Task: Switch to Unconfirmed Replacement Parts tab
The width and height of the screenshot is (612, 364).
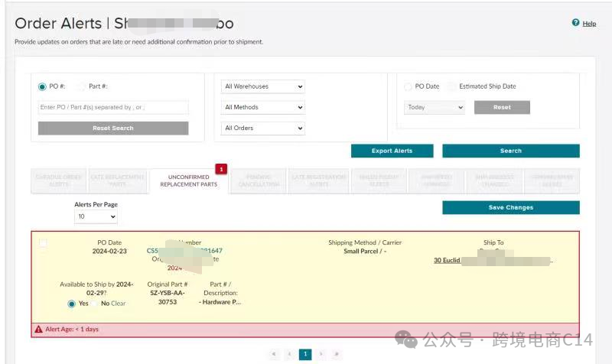Action: (188, 180)
